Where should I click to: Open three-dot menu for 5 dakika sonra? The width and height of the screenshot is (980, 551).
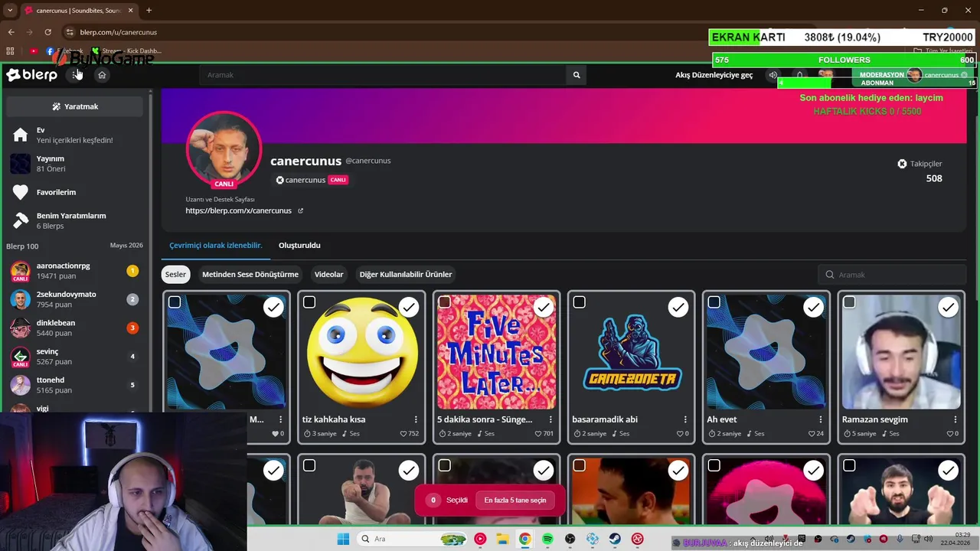point(550,419)
